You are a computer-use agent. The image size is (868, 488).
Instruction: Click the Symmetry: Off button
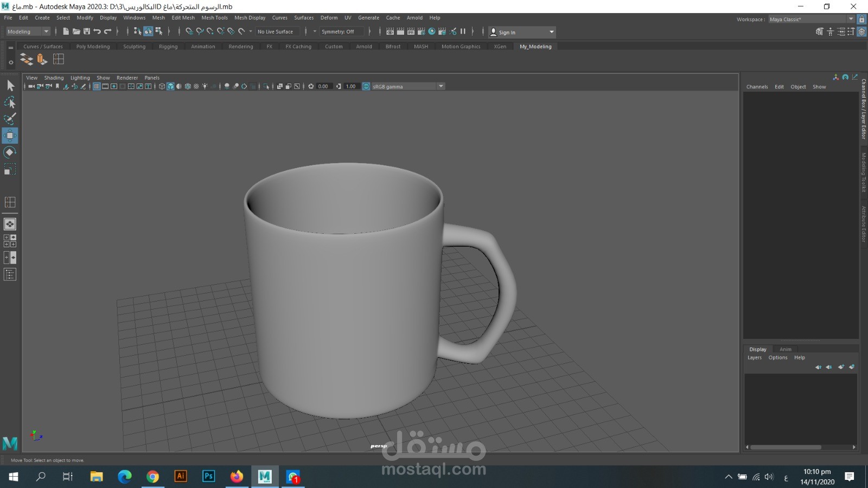(337, 31)
